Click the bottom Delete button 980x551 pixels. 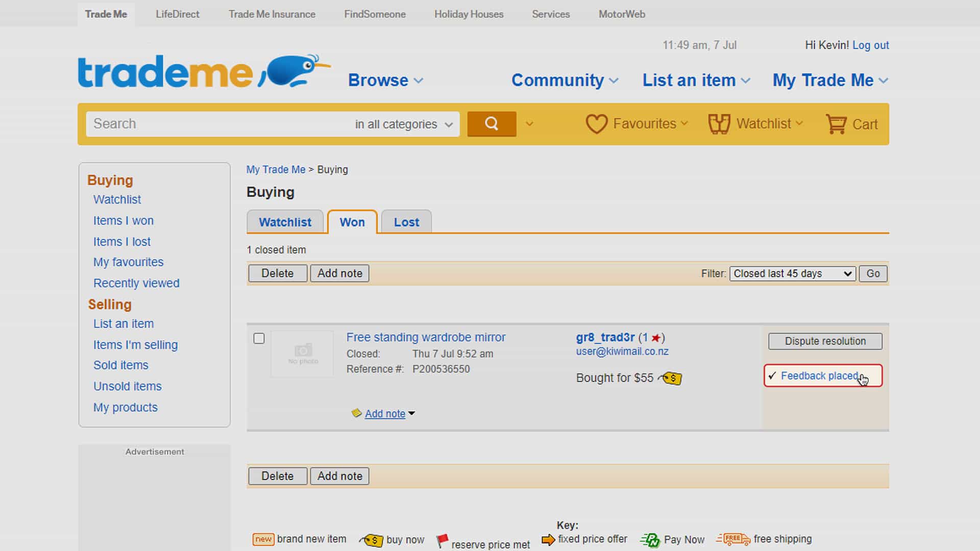coord(278,476)
